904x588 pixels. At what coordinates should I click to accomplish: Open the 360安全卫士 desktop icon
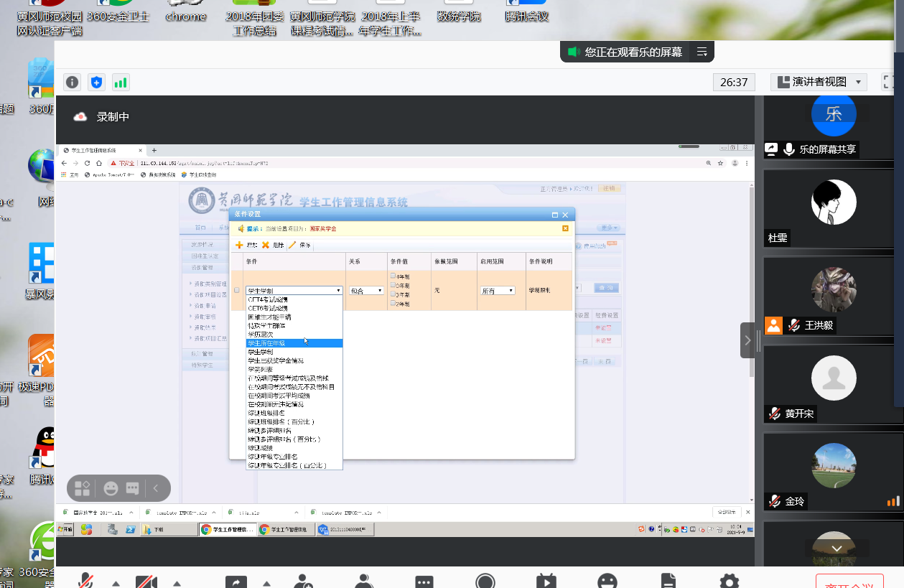(x=117, y=11)
